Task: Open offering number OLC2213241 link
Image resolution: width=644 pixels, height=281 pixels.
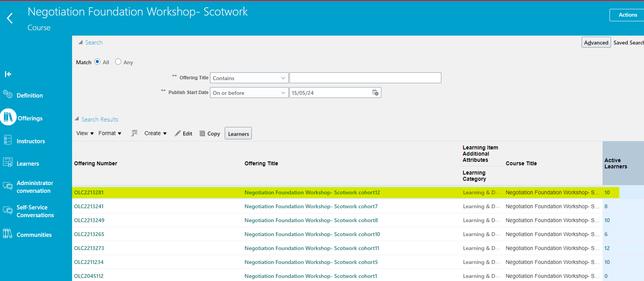Action: coord(89,206)
